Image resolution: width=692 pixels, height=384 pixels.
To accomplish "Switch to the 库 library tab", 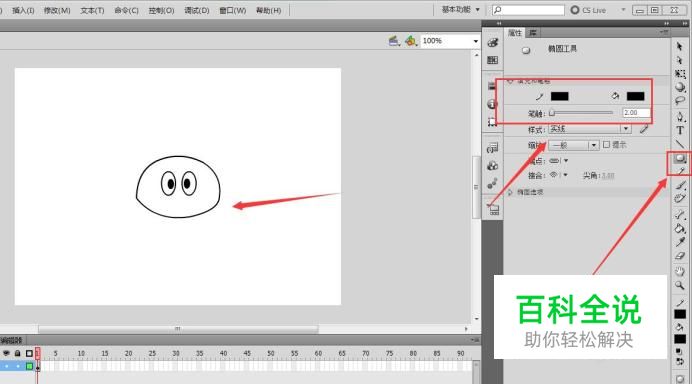I will tap(533, 33).
